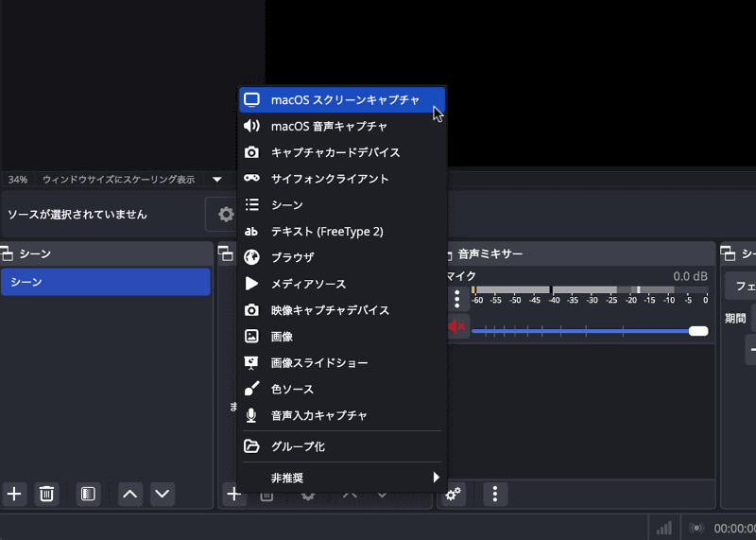Click the macOS 音声キャプチャ speaker icon
The image size is (756, 540).
251,126
